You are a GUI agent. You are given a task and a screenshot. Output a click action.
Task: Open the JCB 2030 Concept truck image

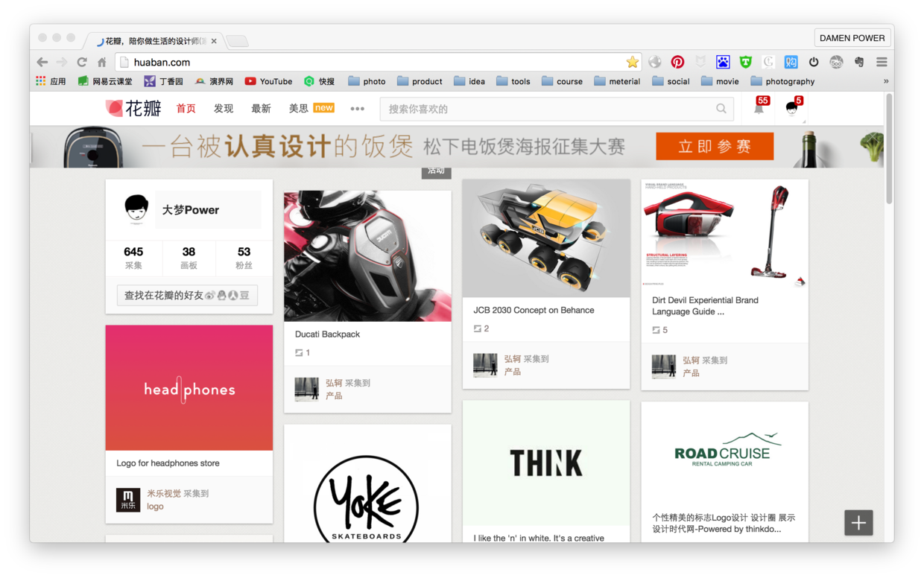[x=546, y=238]
